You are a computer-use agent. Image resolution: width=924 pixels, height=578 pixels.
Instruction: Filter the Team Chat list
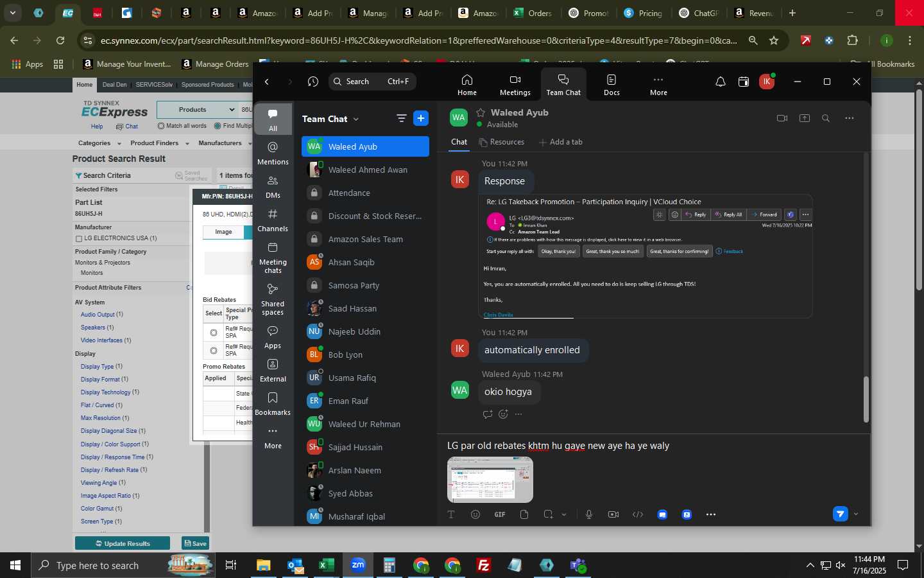click(x=401, y=118)
